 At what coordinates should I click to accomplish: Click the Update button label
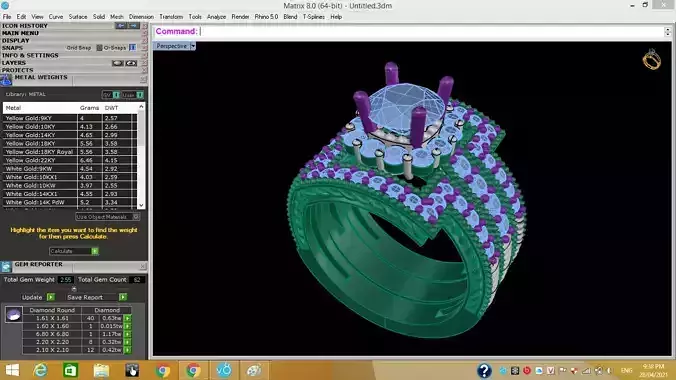pos(32,297)
